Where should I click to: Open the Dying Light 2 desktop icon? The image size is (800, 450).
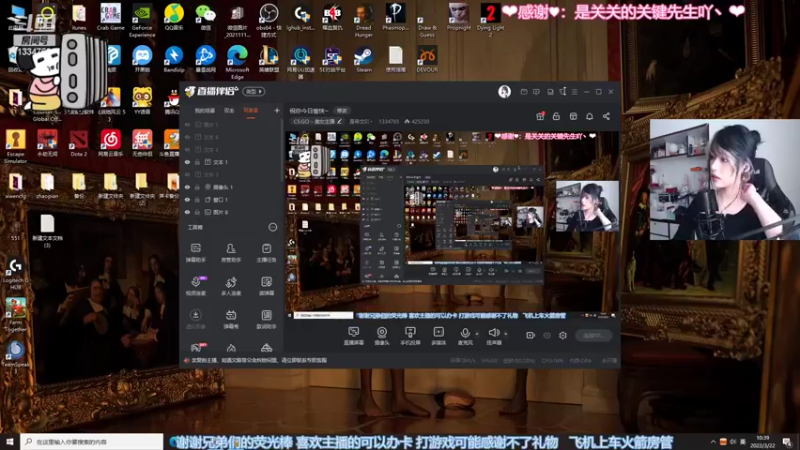(490, 20)
